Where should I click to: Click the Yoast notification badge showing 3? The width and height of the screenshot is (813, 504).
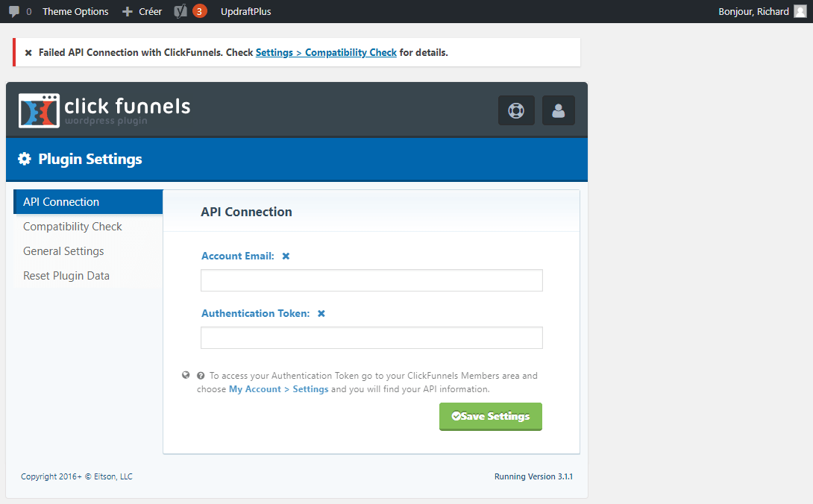[199, 11]
